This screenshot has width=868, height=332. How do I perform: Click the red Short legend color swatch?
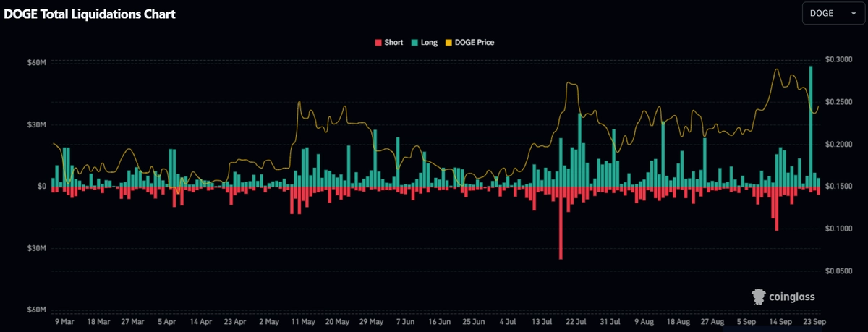click(x=378, y=43)
